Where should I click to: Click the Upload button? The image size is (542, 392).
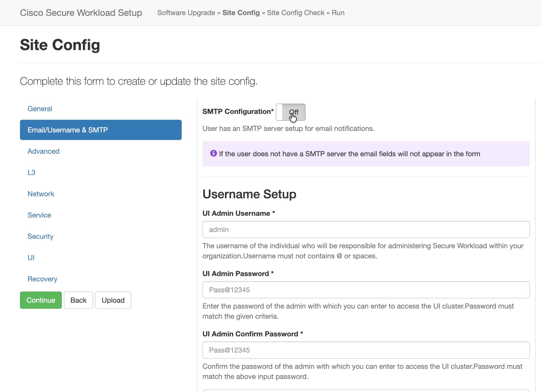tap(113, 300)
